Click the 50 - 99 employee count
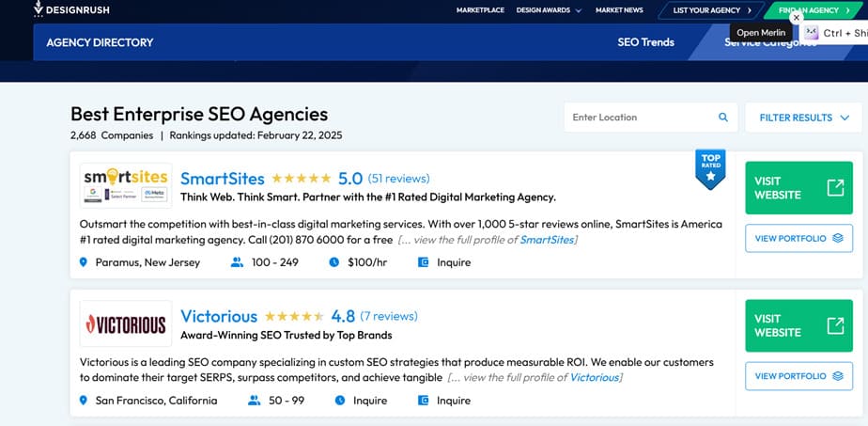The image size is (868, 426). pyautogui.click(x=287, y=400)
